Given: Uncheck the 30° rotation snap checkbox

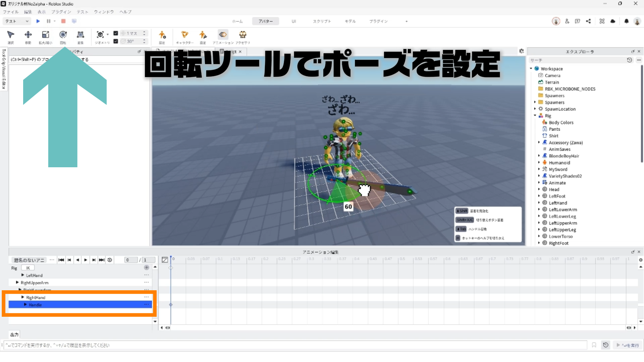Looking at the screenshot, I should click(116, 41).
